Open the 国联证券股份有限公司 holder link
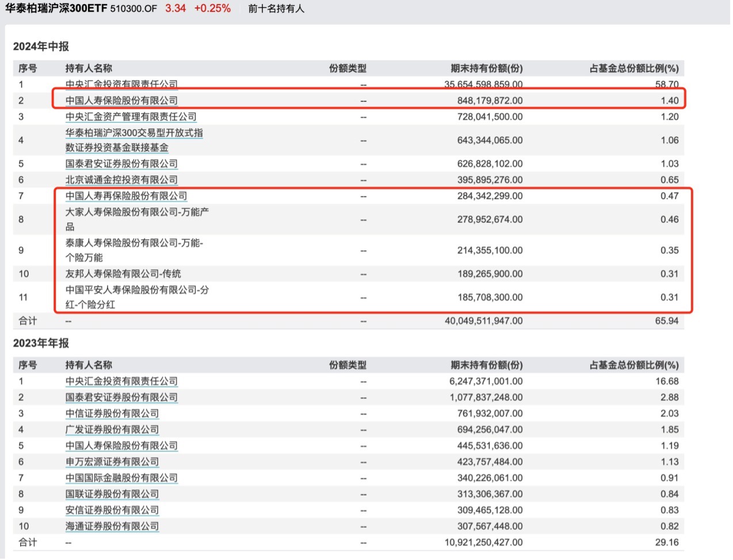733x560 pixels. pyautogui.click(x=112, y=494)
